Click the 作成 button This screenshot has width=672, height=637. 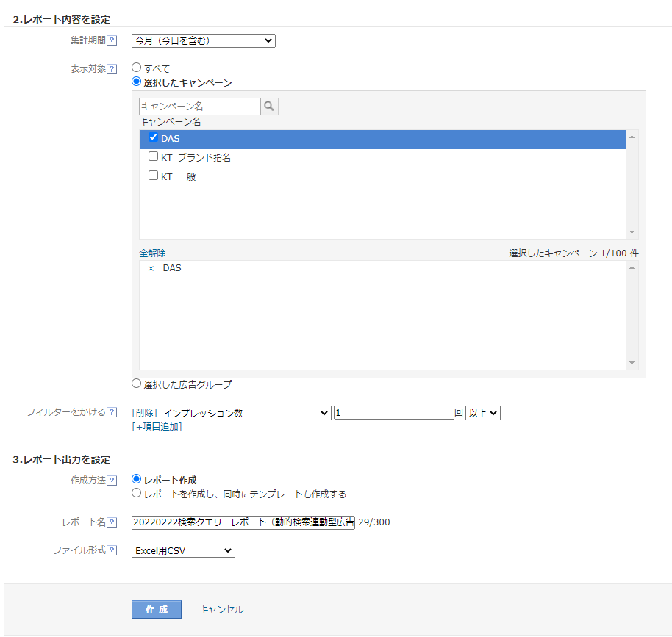pos(157,609)
